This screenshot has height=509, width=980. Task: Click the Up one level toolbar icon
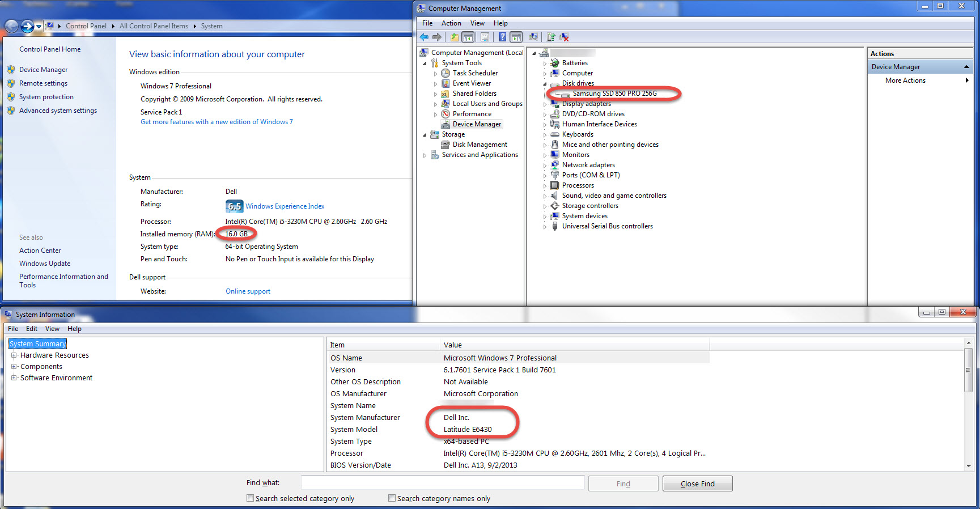tap(455, 37)
